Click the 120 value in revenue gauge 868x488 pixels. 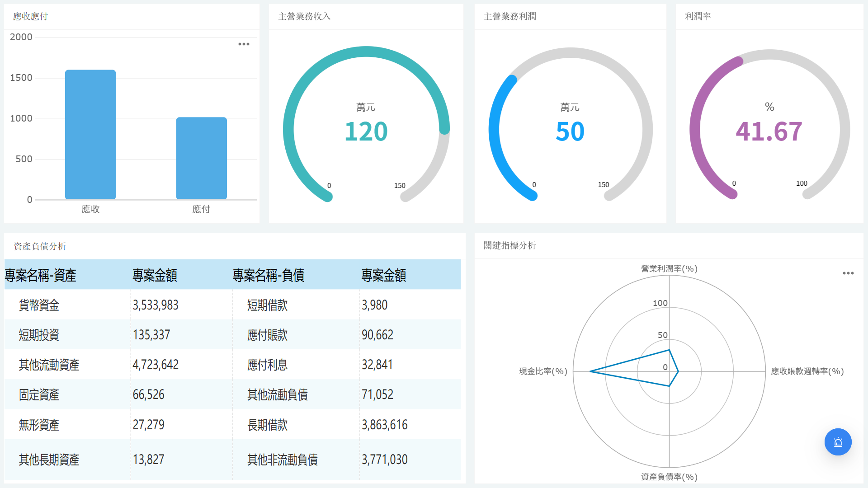click(x=366, y=131)
